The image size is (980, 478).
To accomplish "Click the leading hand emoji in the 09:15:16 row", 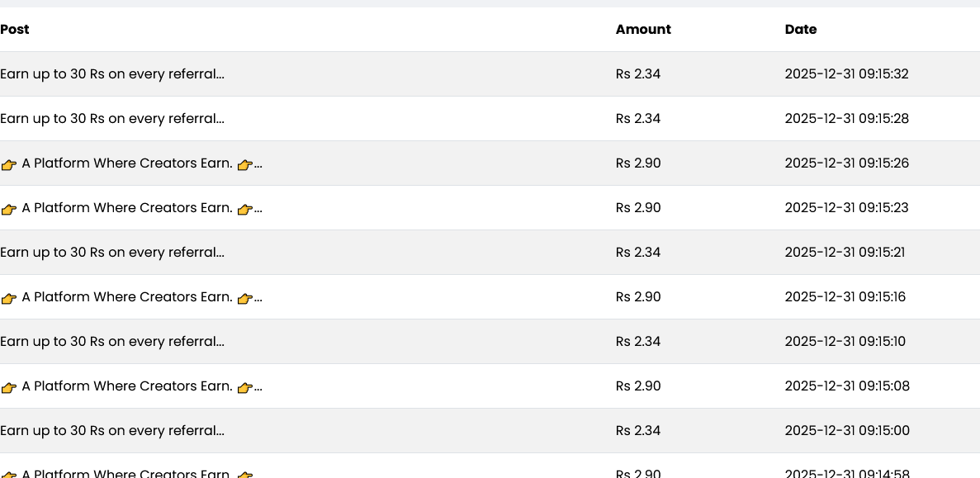I will coord(9,298).
